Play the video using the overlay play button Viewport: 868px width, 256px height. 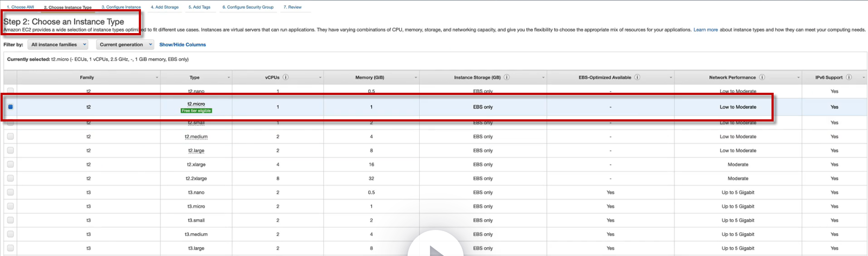(x=436, y=249)
